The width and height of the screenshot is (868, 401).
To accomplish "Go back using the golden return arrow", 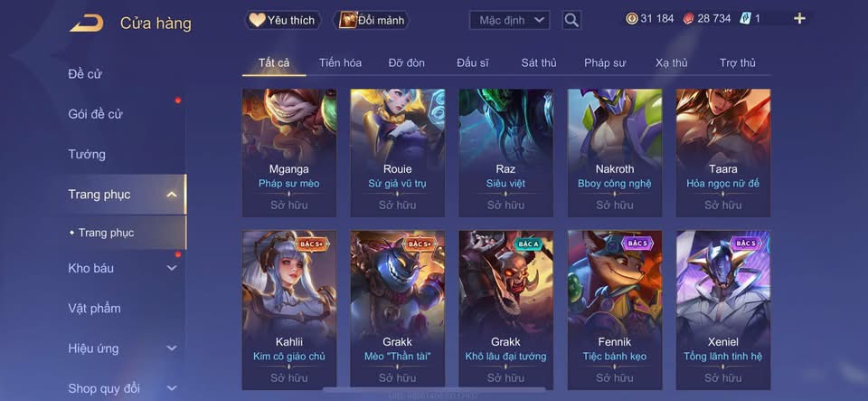I will point(87,24).
